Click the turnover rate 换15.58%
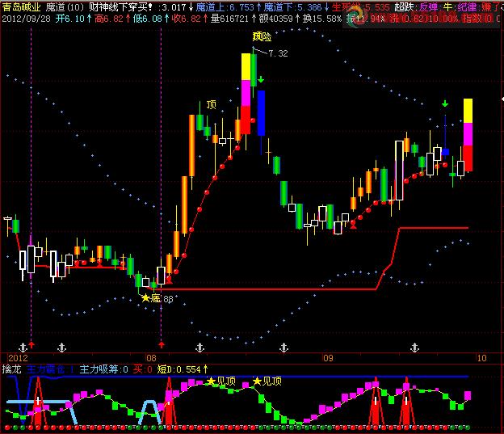 point(321,19)
